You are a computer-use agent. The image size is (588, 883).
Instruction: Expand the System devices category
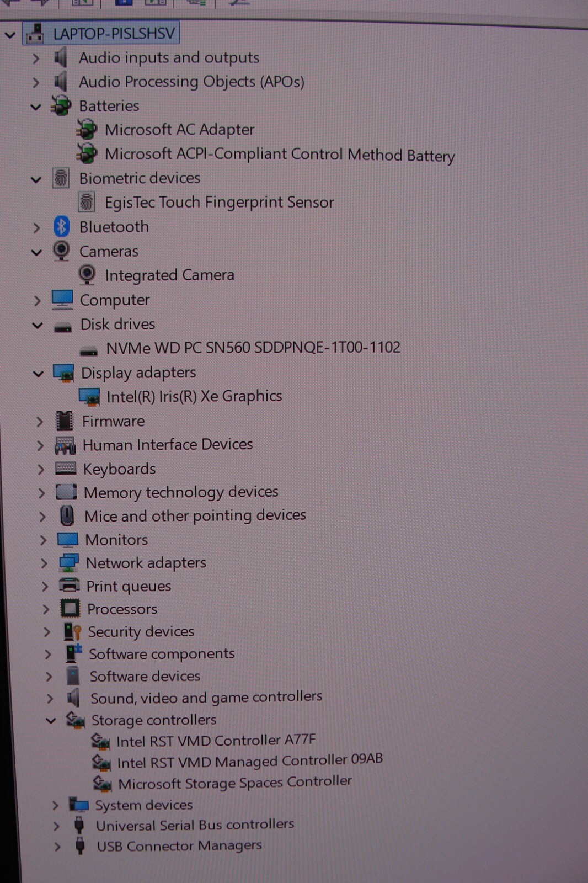[x=55, y=806]
